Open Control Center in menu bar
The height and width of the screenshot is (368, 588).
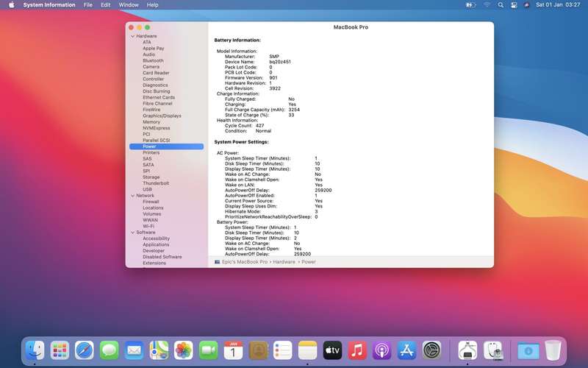pyautogui.click(x=513, y=5)
